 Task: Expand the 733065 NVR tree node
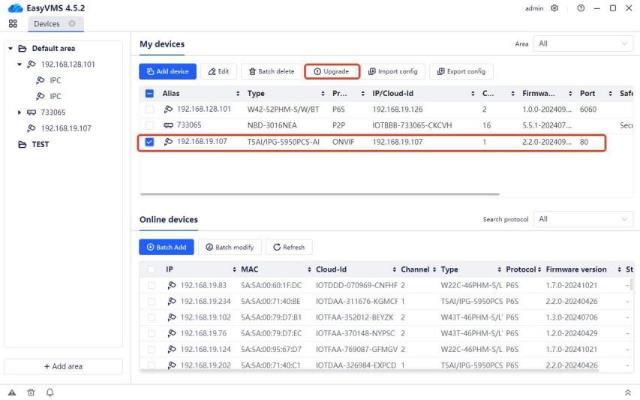20,113
